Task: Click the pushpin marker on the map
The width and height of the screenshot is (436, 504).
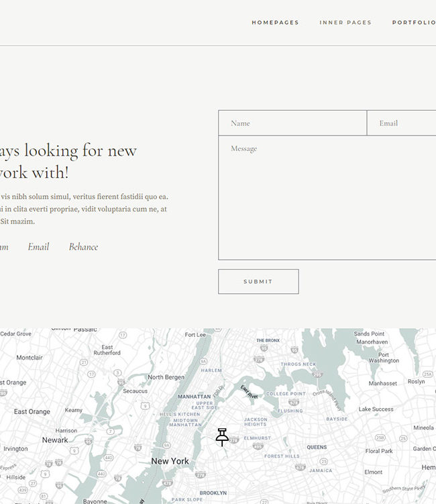Action: [222, 437]
